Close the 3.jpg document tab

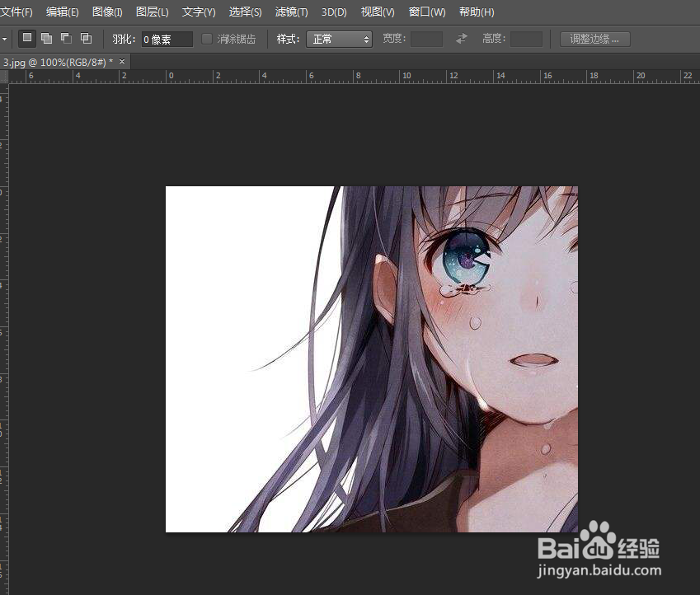[122, 62]
